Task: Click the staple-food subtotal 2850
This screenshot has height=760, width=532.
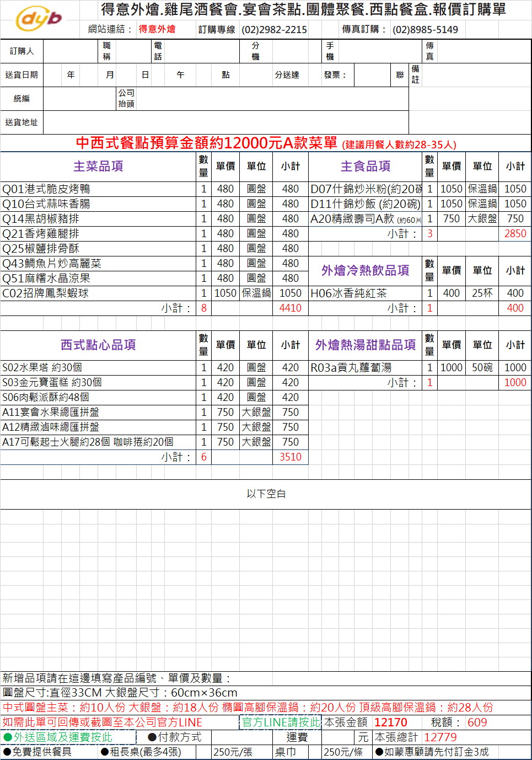Action: pyautogui.click(x=515, y=234)
